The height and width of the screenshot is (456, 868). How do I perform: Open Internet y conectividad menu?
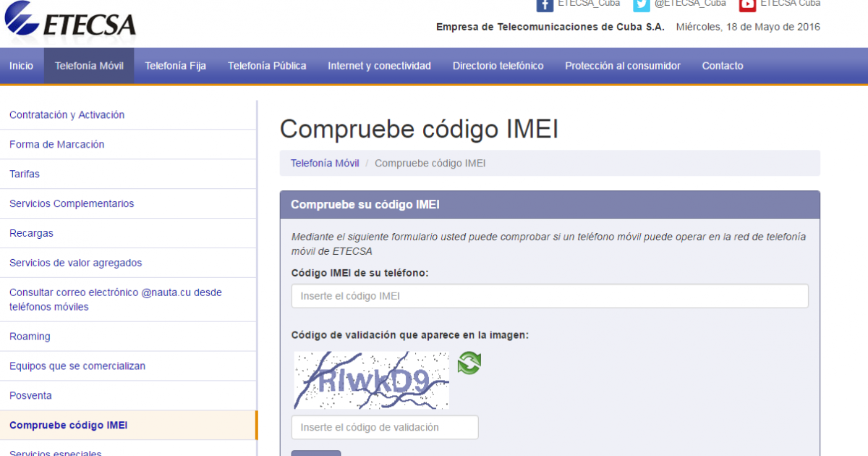[x=380, y=66]
